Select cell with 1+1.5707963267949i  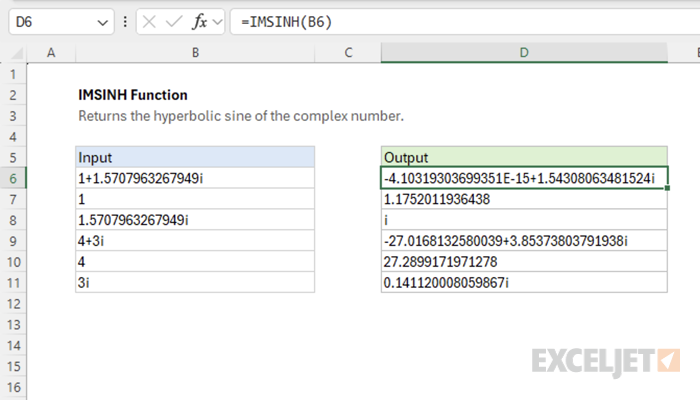point(195,178)
